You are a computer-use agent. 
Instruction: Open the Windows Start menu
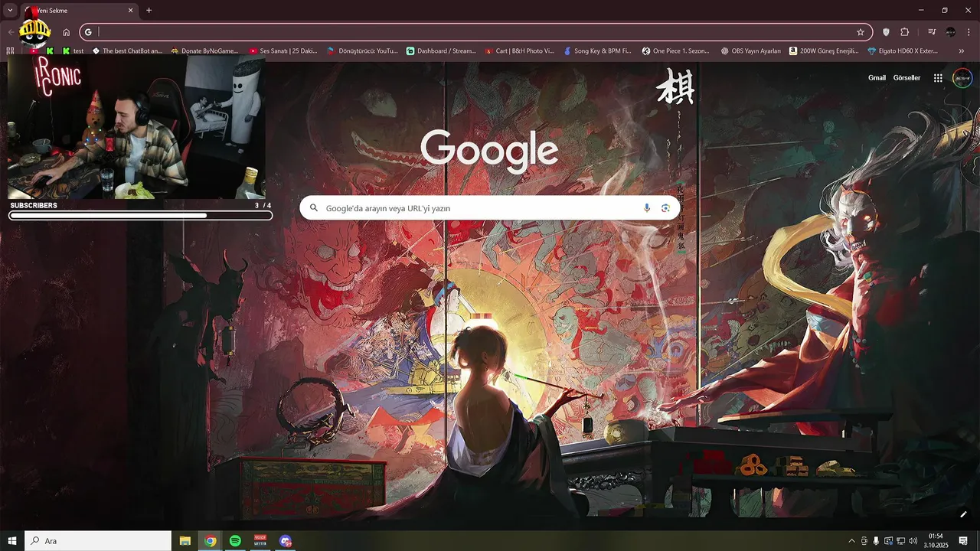12,541
